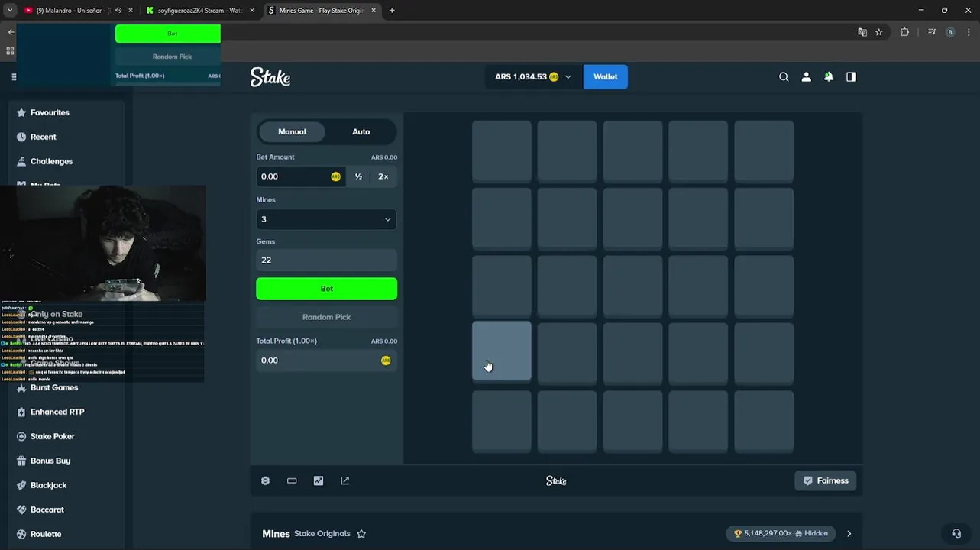Open the Chrome three-dot menu
Screen dimensions: 980x550
tap(969, 32)
